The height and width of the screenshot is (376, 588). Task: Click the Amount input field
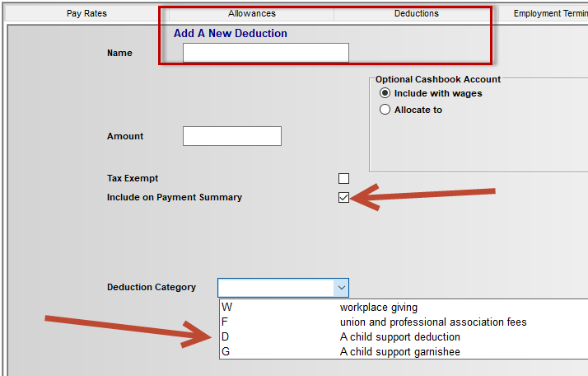231,136
